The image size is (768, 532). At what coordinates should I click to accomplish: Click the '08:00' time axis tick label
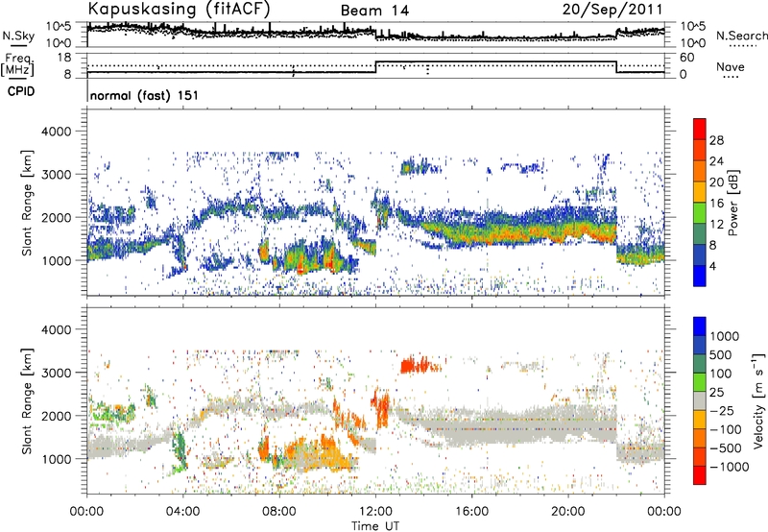point(279,512)
